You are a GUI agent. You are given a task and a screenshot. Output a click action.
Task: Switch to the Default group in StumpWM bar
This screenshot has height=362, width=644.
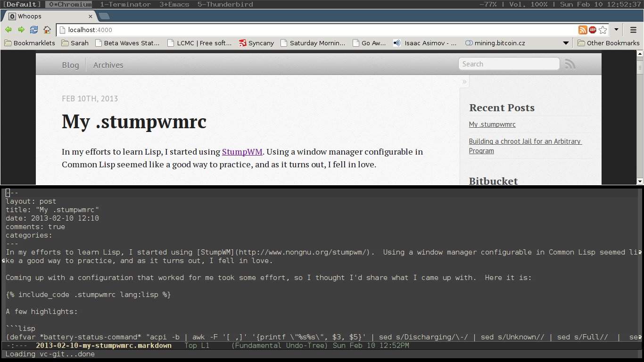[22, 4]
